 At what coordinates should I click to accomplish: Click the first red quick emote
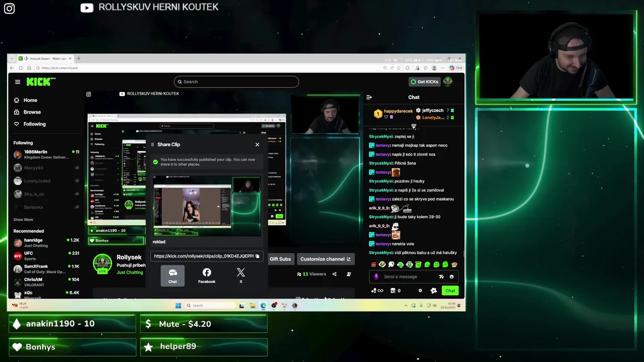pos(373,264)
